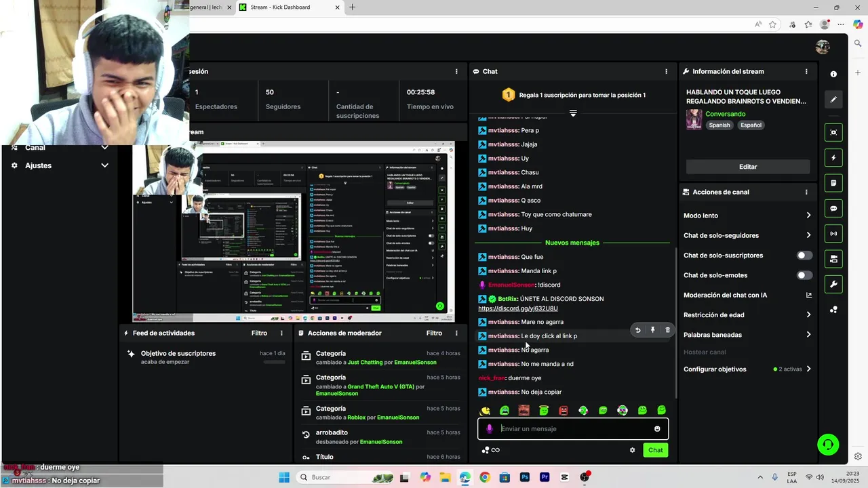Insert the angry red emote
The width and height of the screenshot is (868, 488).
click(564, 410)
